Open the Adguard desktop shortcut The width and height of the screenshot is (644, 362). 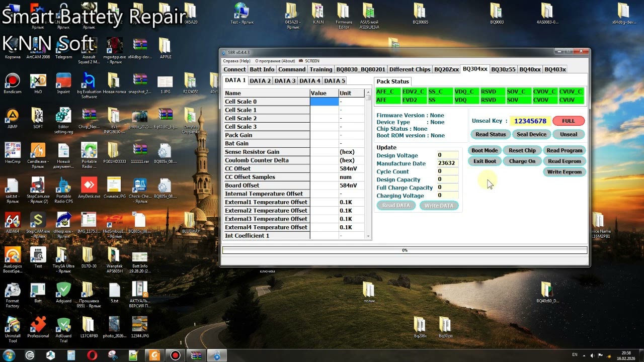[x=63, y=293]
